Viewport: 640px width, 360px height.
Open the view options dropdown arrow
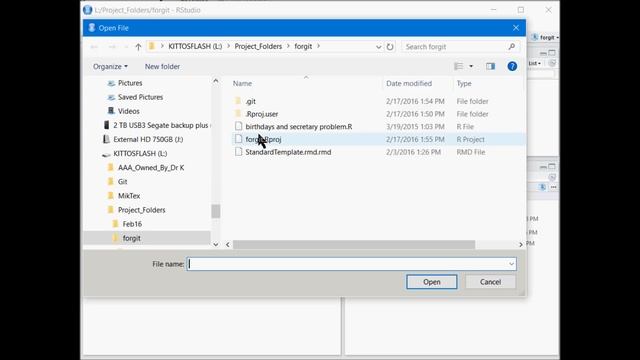pyautogui.click(x=471, y=66)
